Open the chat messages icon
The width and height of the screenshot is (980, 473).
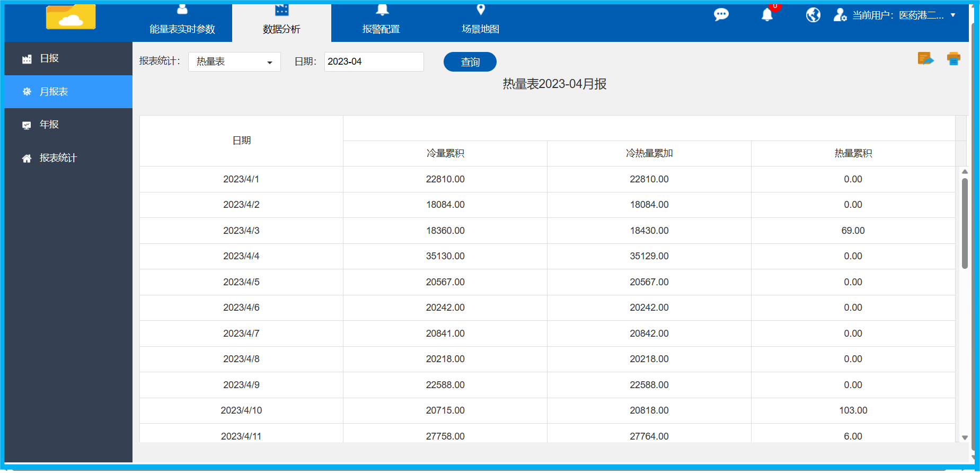721,15
